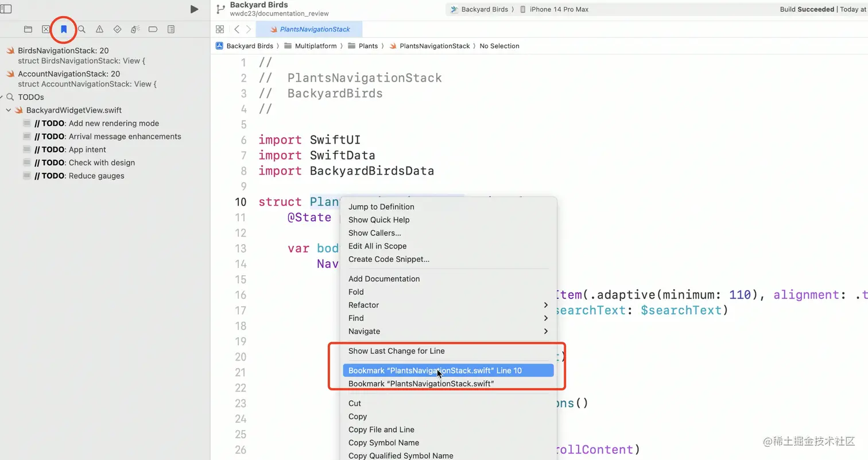Image resolution: width=868 pixels, height=460 pixels.
Task: Click the import SwiftData line
Action: pos(317,155)
